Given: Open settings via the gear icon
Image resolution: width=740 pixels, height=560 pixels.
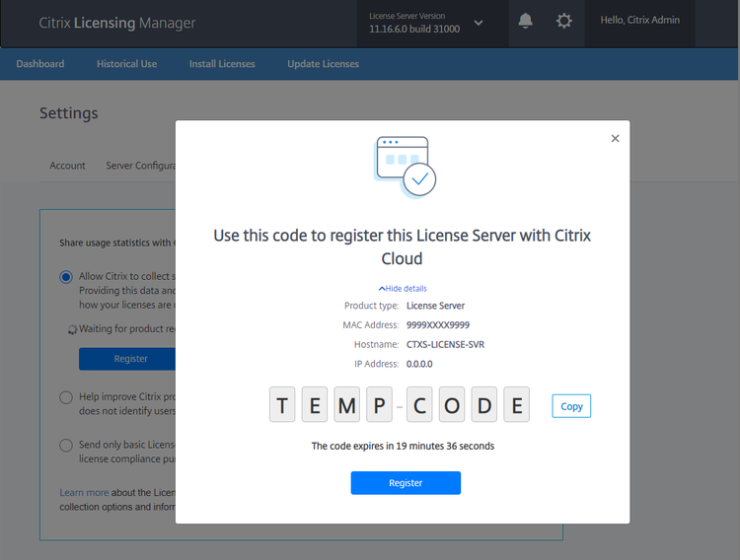Looking at the screenshot, I should (x=563, y=21).
